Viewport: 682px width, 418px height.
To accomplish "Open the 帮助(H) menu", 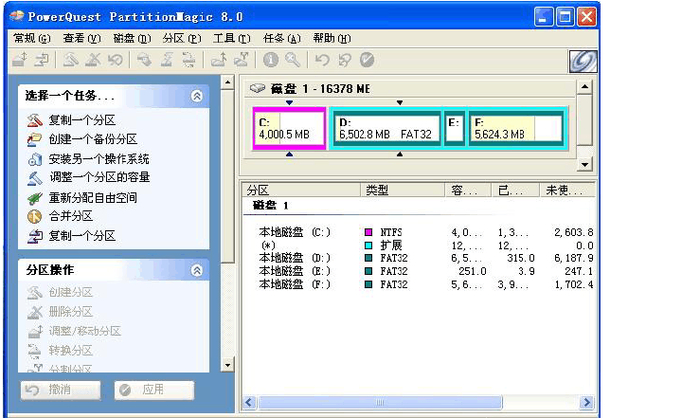I will pyautogui.click(x=332, y=38).
